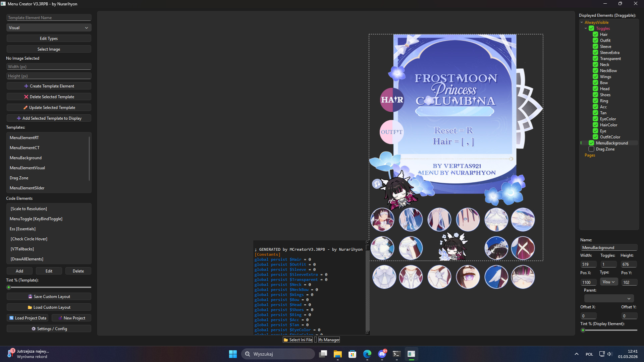Image resolution: width=644 pixels, height=362 pixels.
Task: Uncheck the Hair element checkbox
Action: [595, 35]
